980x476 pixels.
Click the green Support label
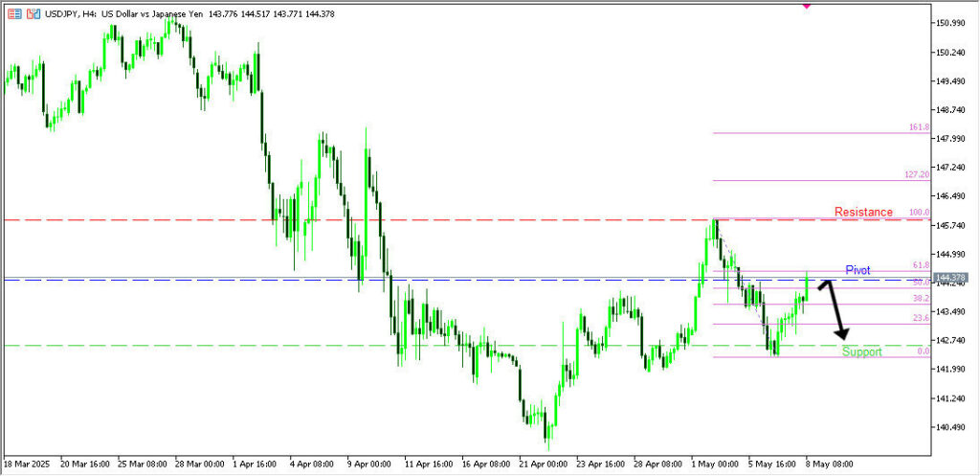pyautogui.click(x=861, y=352)
